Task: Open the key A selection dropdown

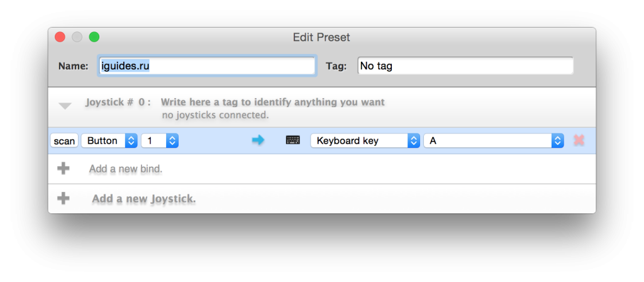Action: pyautogui.click(x=494, y=141)
